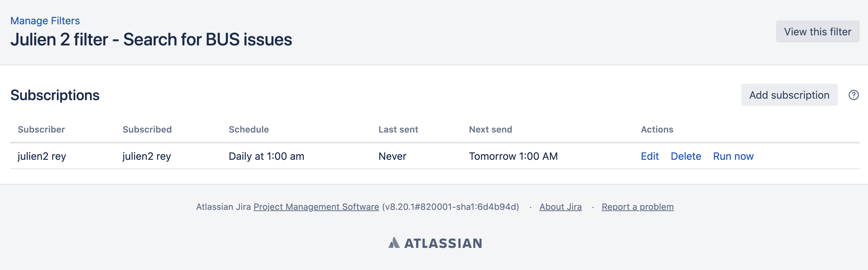Open the About Jira link

[x=560, y=207]
